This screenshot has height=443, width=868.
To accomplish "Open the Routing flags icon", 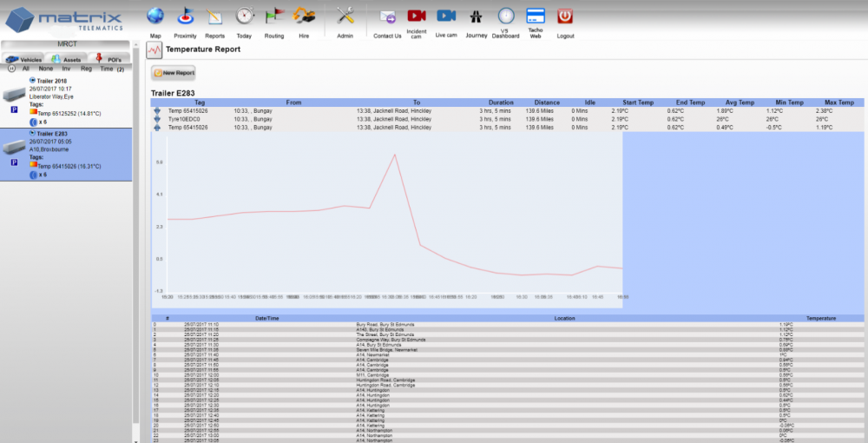I will click(x=274, y=16).
